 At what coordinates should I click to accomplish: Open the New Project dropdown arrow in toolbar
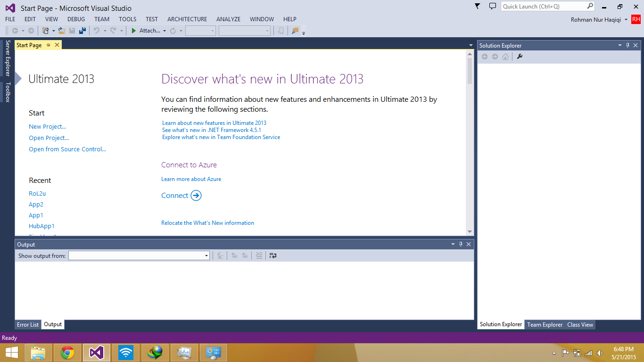tap(53, 31)
